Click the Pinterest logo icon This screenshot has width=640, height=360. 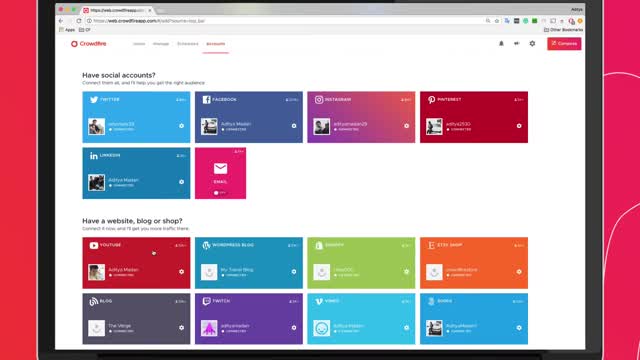[431, 100]
